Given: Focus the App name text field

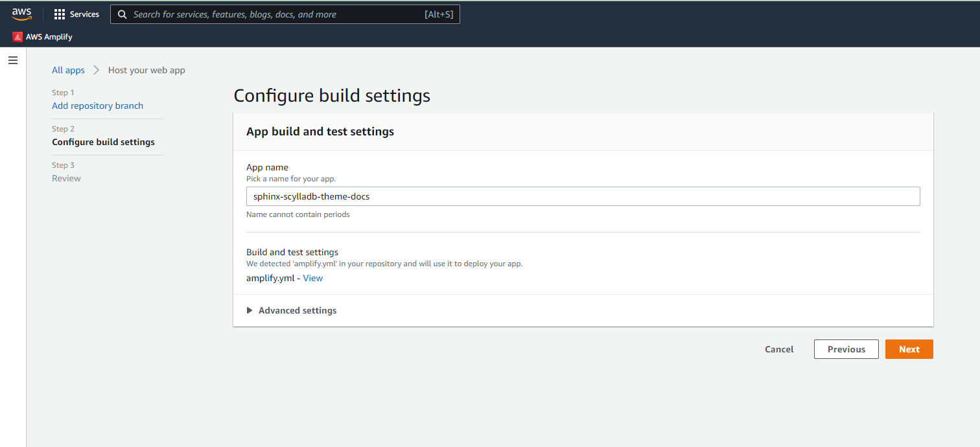Looking at the screenshot, I should click(x=582, y=196).
